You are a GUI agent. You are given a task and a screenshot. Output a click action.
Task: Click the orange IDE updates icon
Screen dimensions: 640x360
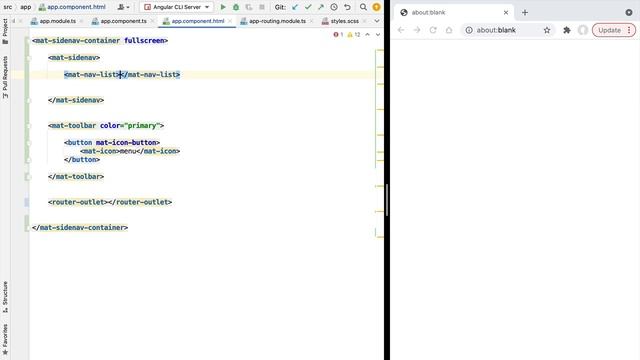pos(376,7)
